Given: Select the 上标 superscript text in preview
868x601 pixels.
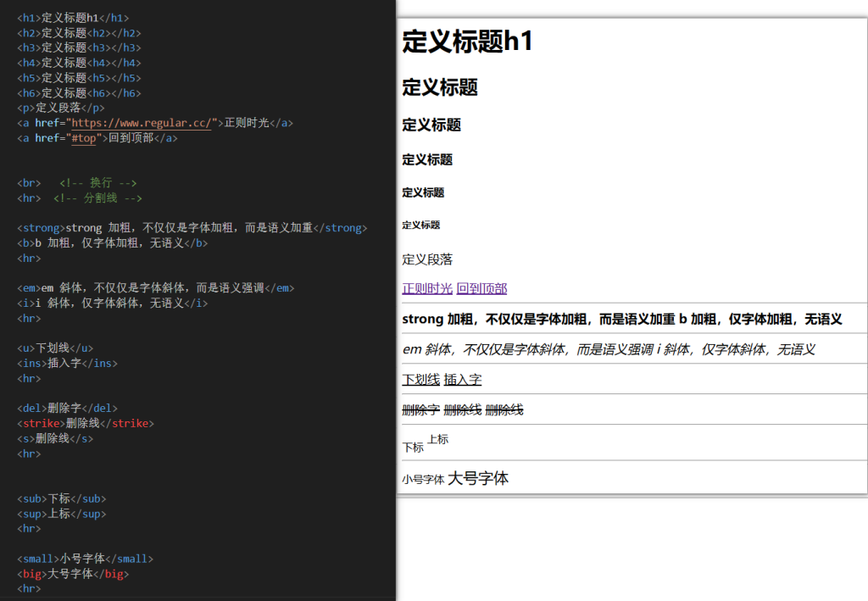Looking at the screenshot, I should coord(438,439).
